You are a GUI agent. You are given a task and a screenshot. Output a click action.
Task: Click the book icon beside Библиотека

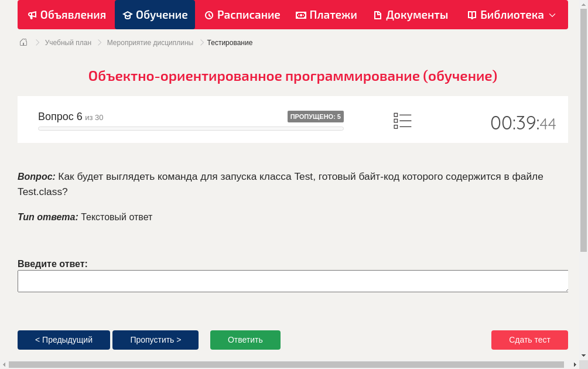click(x=471, y=15)
